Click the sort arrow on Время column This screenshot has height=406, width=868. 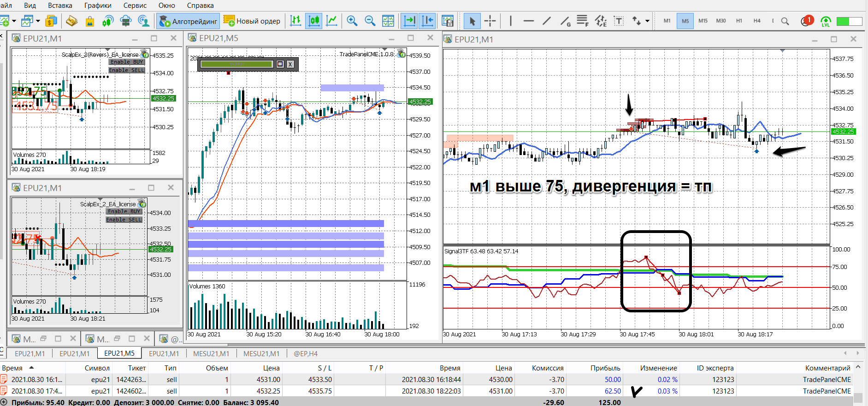(31, 368)
